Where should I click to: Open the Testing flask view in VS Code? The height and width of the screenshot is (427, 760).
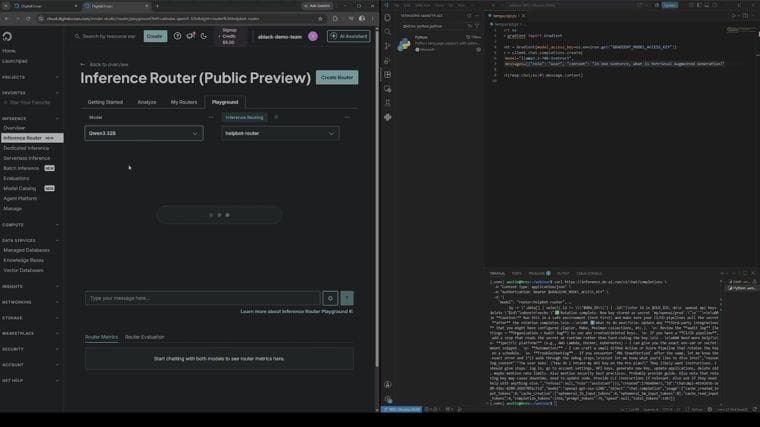coord(388,103)
